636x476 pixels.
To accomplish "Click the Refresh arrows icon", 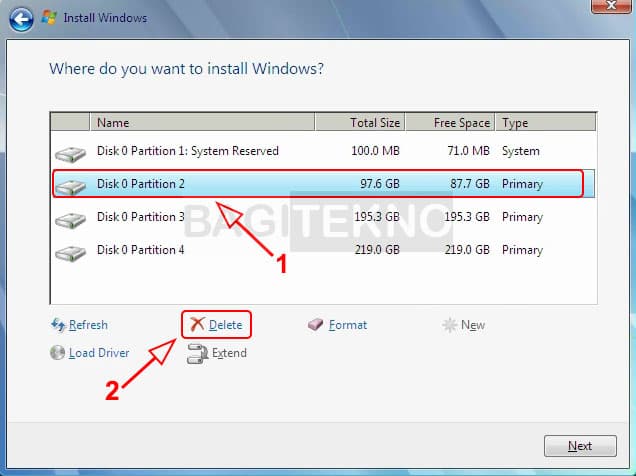I will [58, 325].
